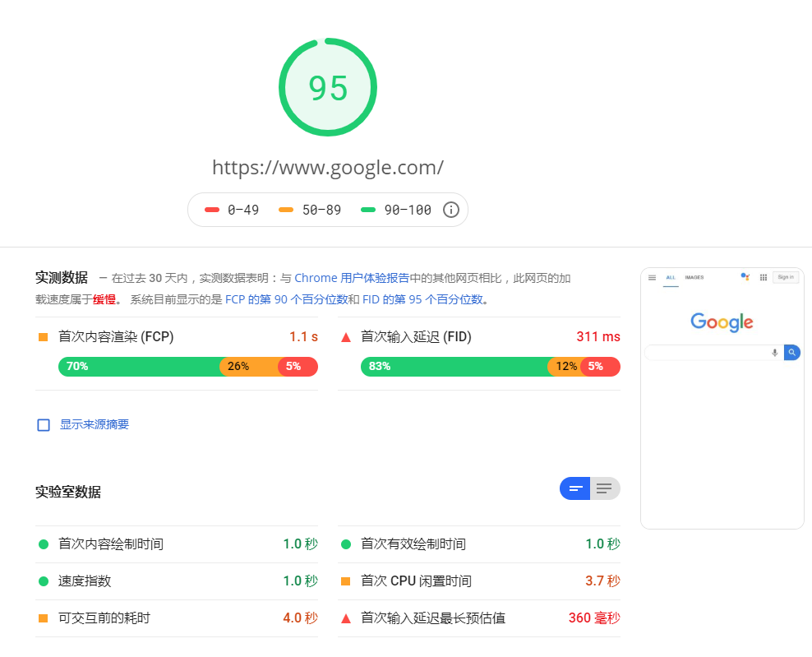812x657 pixels.
Task: Click the orange square icon beside FCP
Action: (x=44, y=337)
